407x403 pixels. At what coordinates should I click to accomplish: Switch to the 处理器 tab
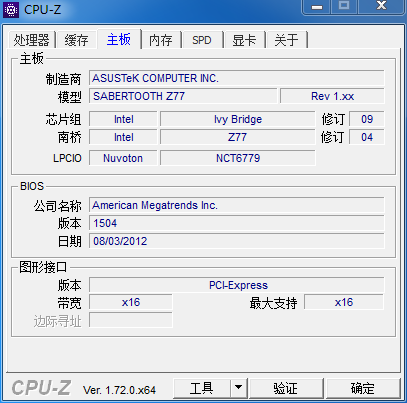[31, 40]
